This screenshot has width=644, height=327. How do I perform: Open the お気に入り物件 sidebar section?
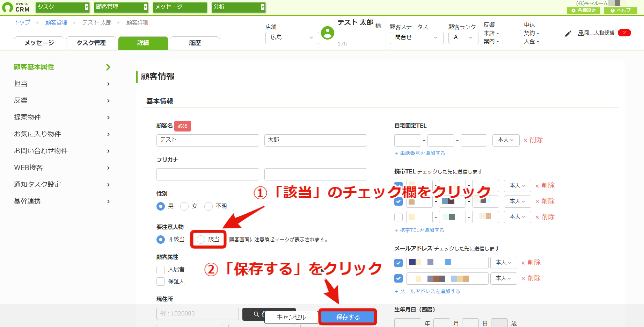[62, 134]
